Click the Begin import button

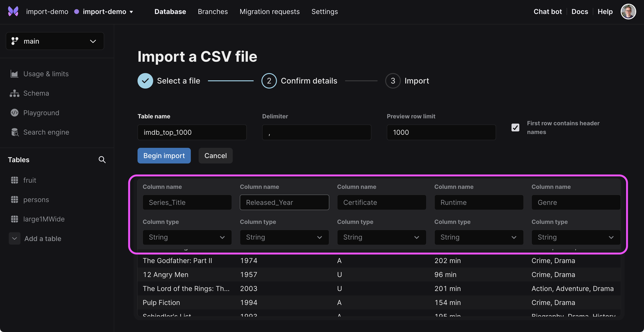pos(164,155)
